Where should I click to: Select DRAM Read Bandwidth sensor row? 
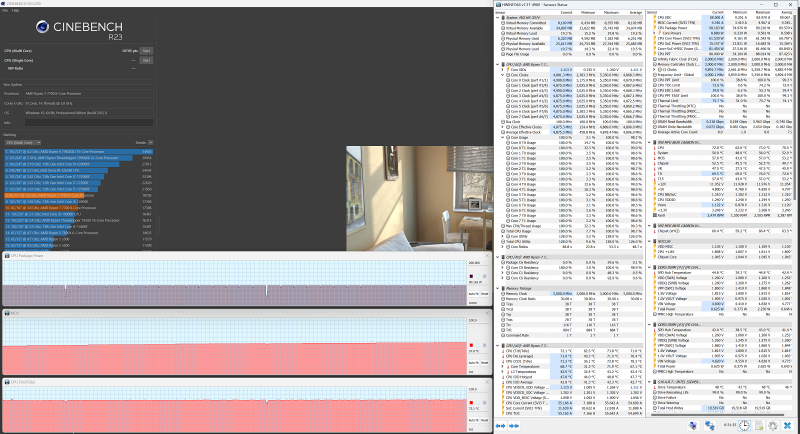pyautogui.click(x=722, y=122)
